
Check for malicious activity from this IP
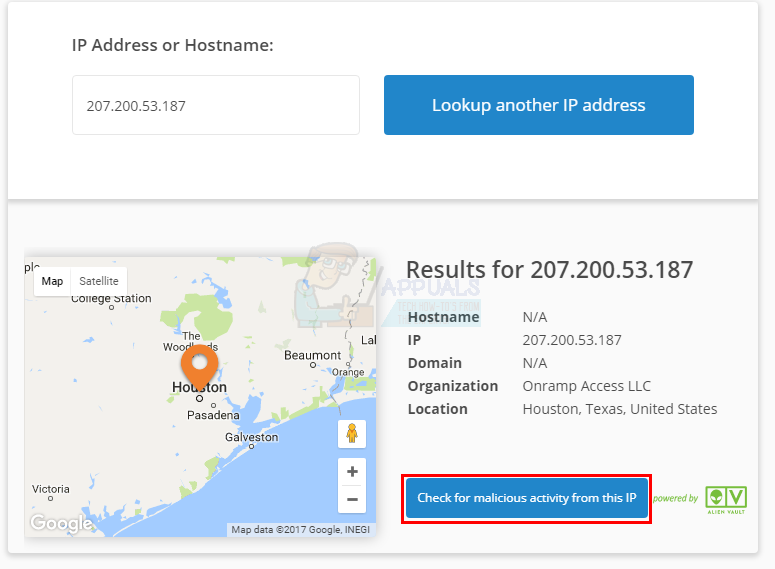click(x=526, y=498)
